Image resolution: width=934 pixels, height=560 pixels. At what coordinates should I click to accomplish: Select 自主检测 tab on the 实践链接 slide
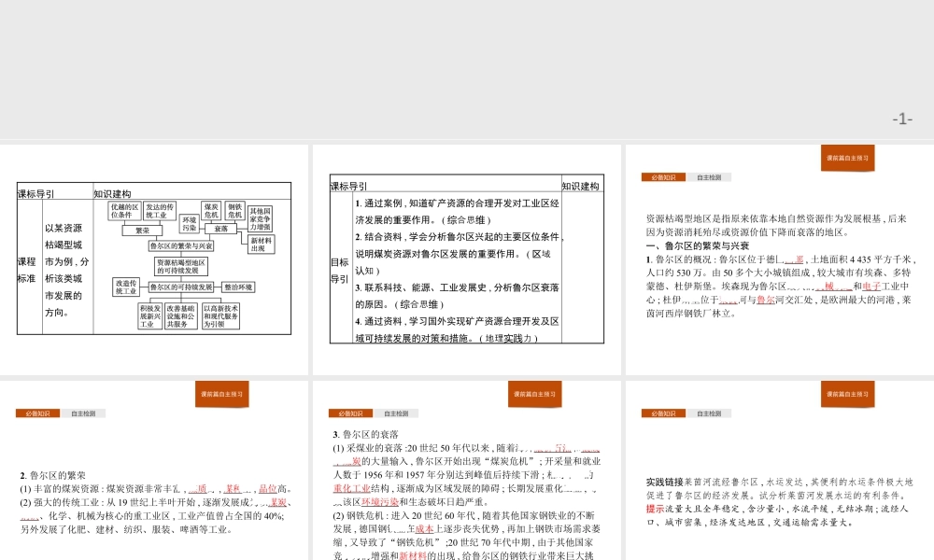point(709,413)
